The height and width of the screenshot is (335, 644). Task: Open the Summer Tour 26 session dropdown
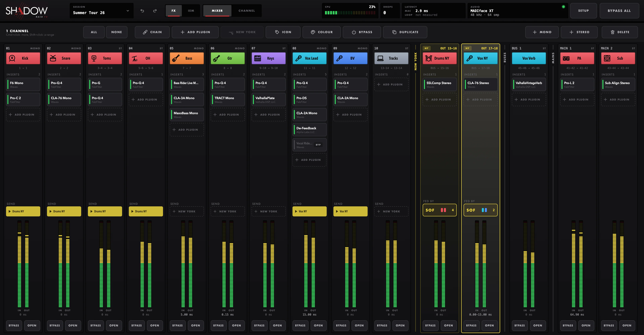coord(101,11)
